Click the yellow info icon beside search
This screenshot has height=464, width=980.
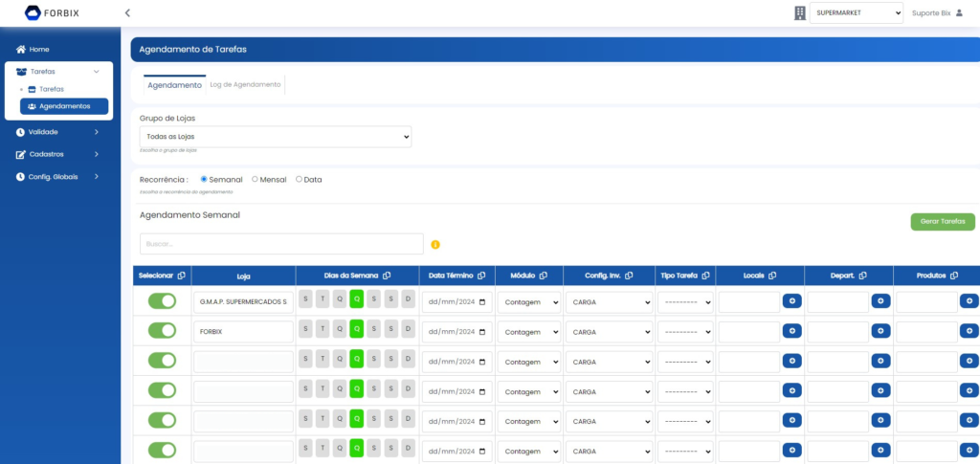pos(435,244)
